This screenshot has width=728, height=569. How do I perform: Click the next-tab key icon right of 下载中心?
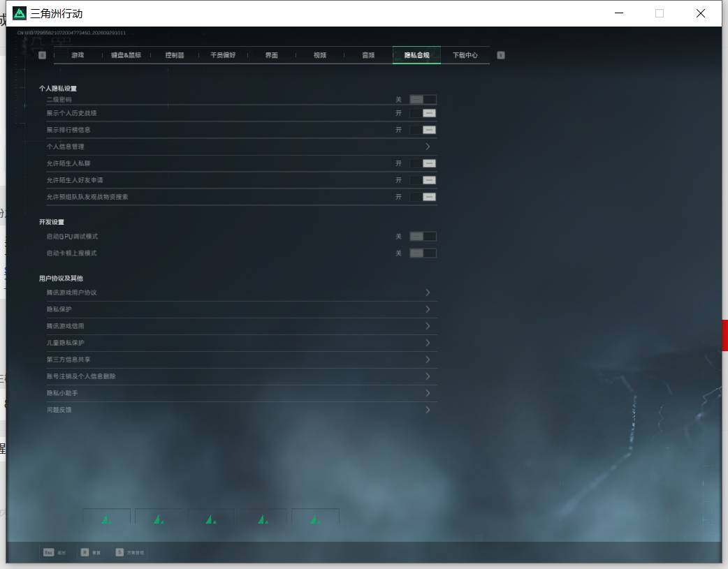point(501,55)
